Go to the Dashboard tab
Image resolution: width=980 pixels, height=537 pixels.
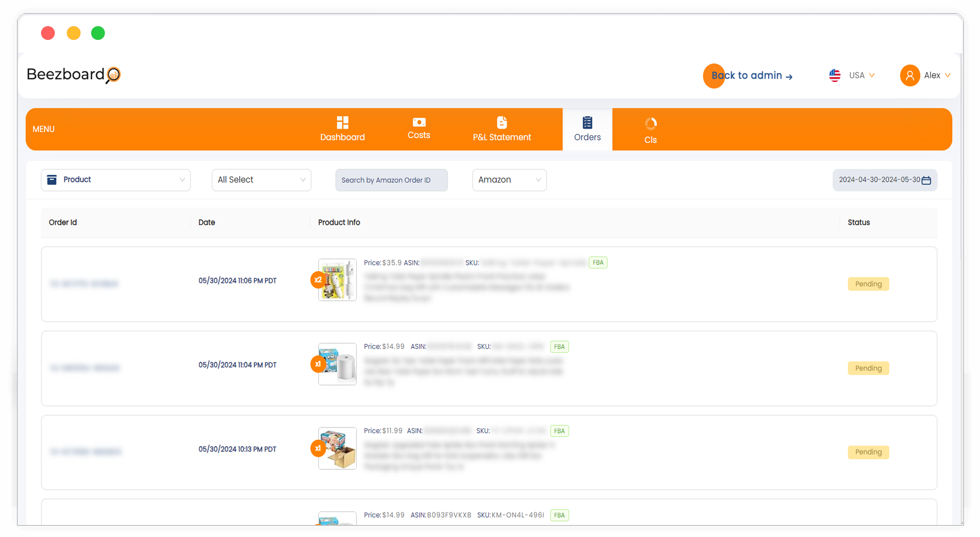[342, 129]
